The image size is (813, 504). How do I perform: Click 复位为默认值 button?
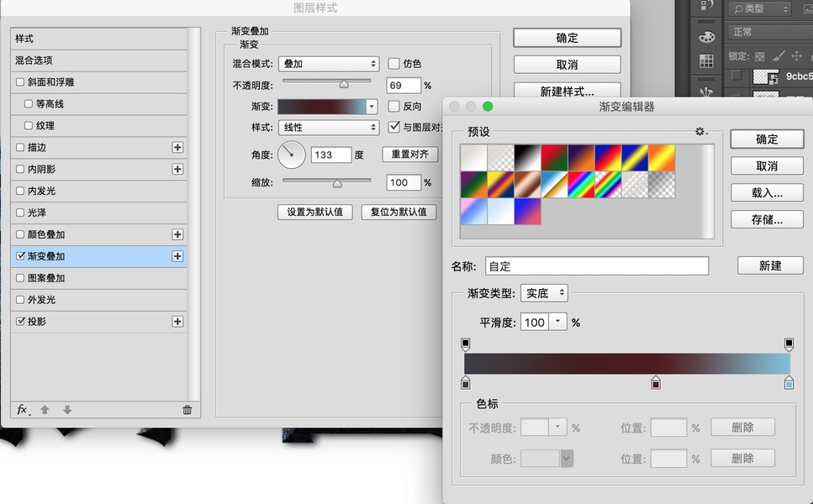(399, 212)
